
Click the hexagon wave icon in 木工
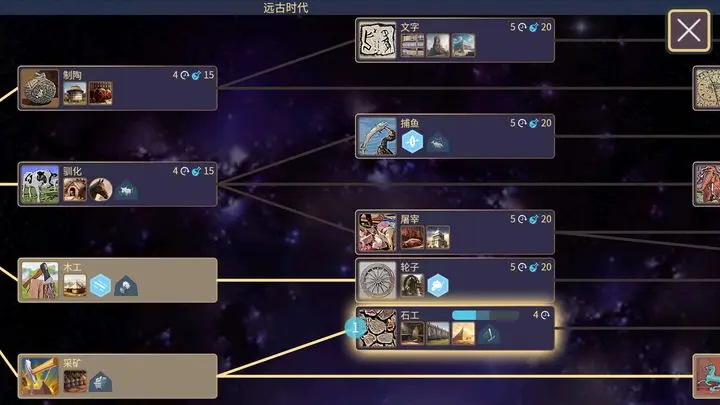click(x=100, y=286)
